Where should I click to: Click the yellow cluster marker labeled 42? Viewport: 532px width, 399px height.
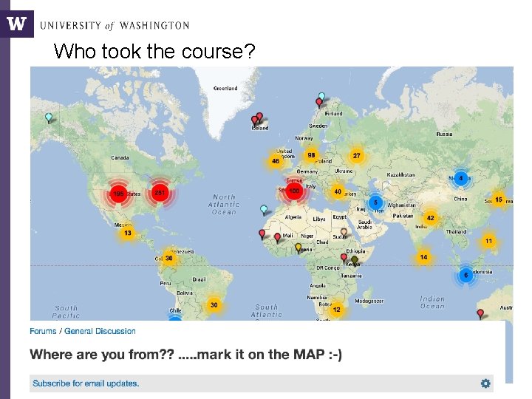430,218
